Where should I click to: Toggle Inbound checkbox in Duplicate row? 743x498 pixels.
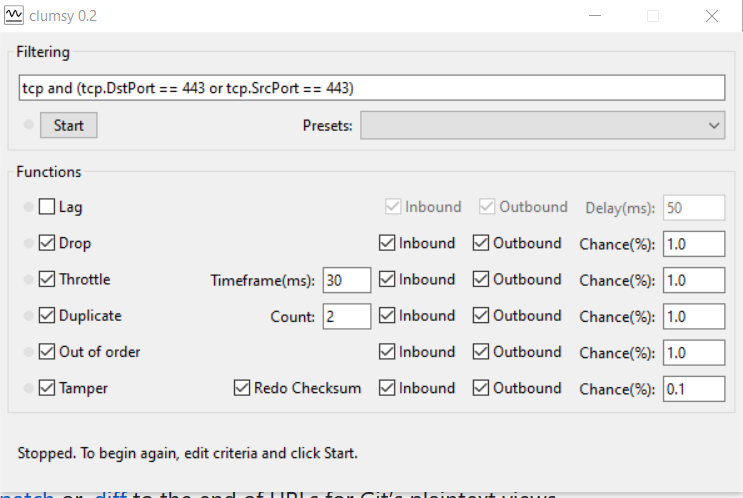[x=387, y=316]
